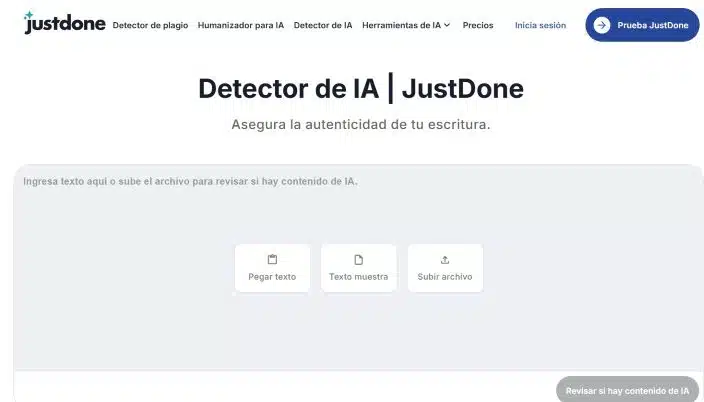This screenshot has width=704, height=402.
Task: Click the sparkle star on the JustDone logo
Action: 28,15
